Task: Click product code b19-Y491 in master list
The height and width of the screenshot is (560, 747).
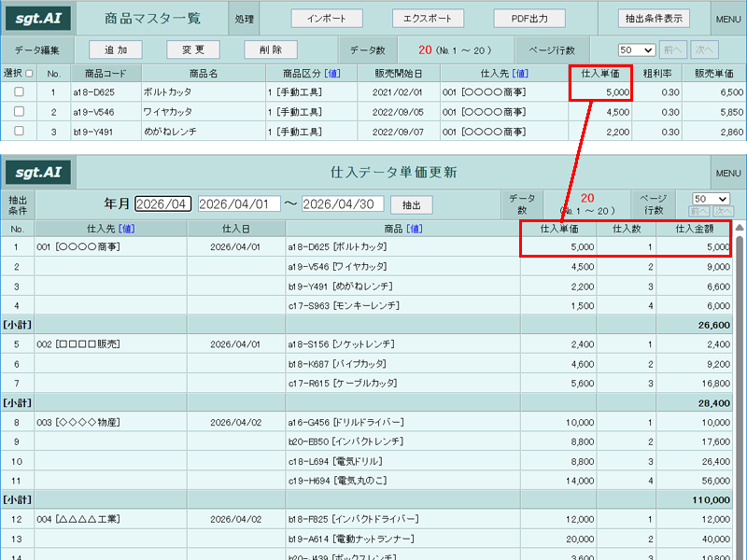Action: [94, 132]
